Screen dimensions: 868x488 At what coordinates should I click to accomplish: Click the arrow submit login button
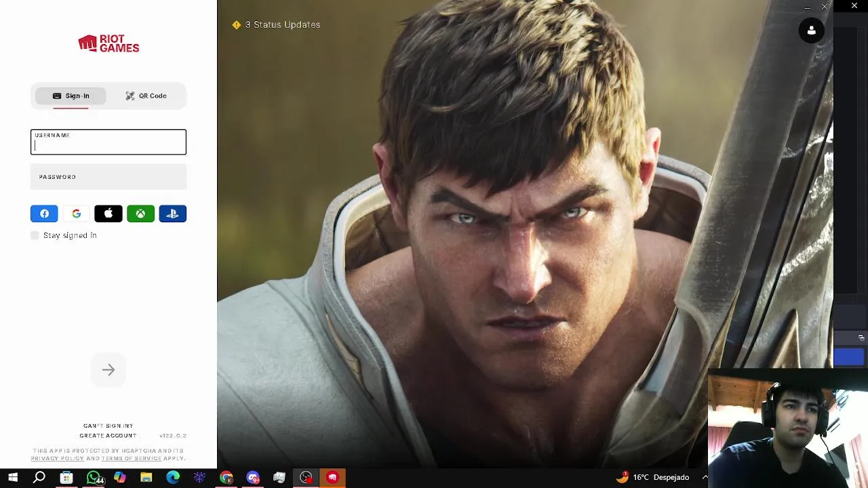tap(108, 370)
